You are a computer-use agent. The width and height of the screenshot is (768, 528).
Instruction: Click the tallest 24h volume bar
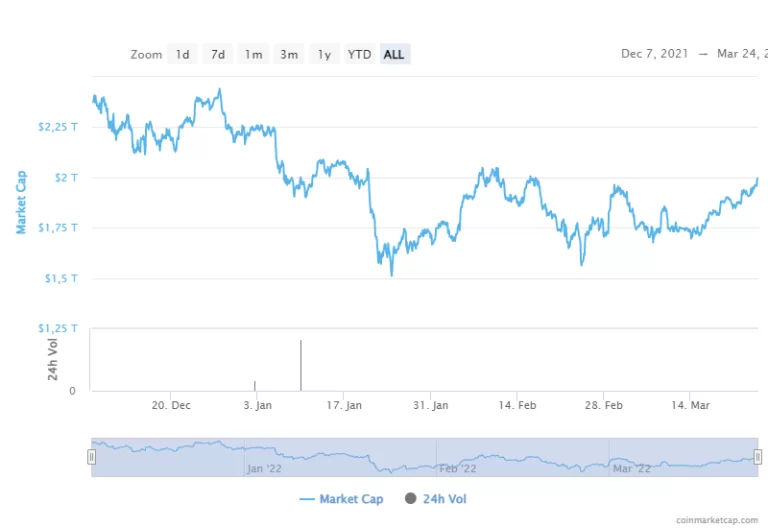pyautogui.click(x=300, y=365)
